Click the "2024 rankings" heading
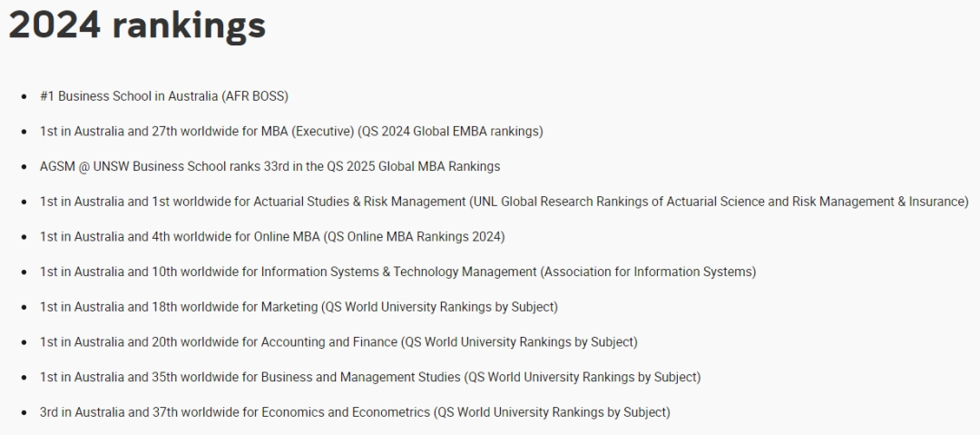This screenshot has width=980, height=435. [x=138, y=26]
